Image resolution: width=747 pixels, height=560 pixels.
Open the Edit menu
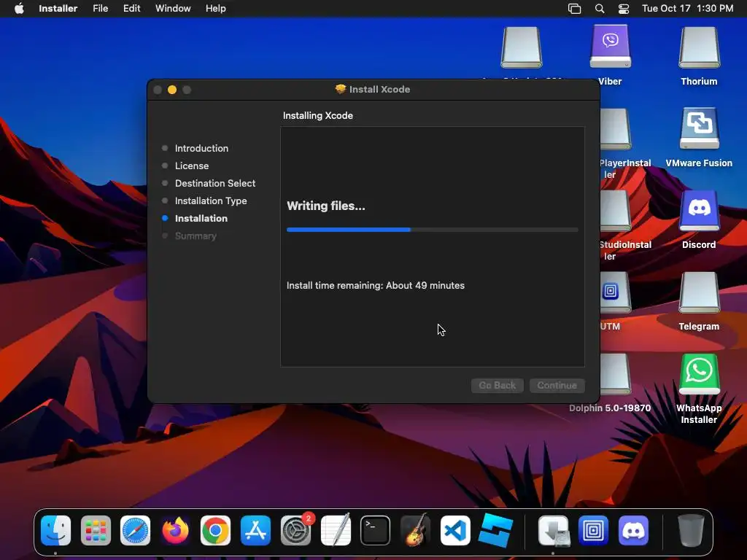(x=131, y=9)
